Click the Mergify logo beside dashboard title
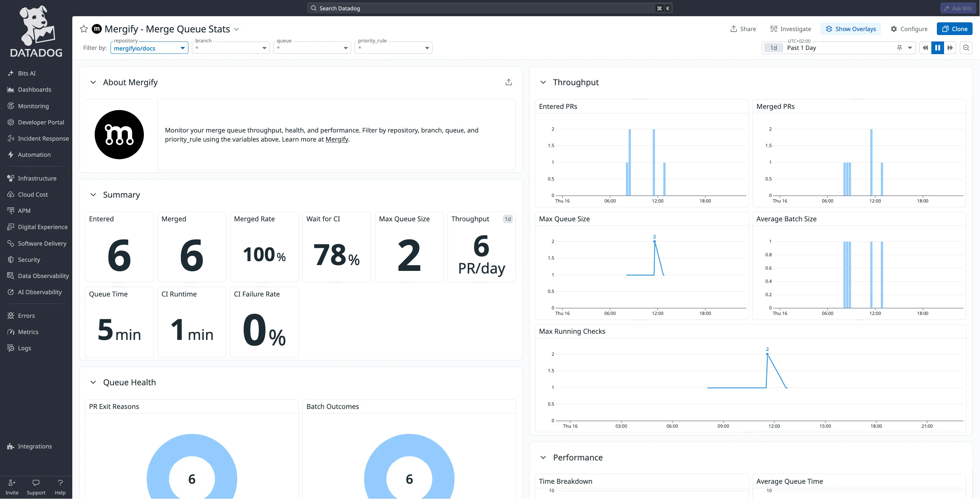The height and width of the screenshot is (499, 980). tap(97, 29)
